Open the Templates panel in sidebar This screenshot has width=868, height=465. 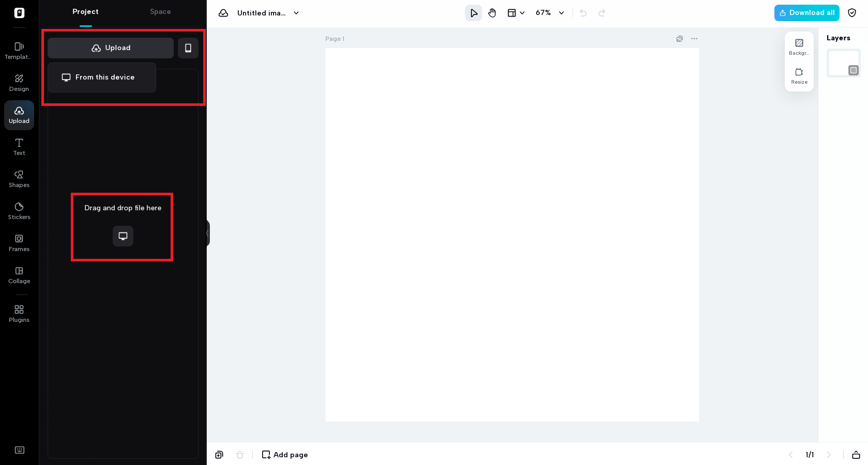(19, 51)
